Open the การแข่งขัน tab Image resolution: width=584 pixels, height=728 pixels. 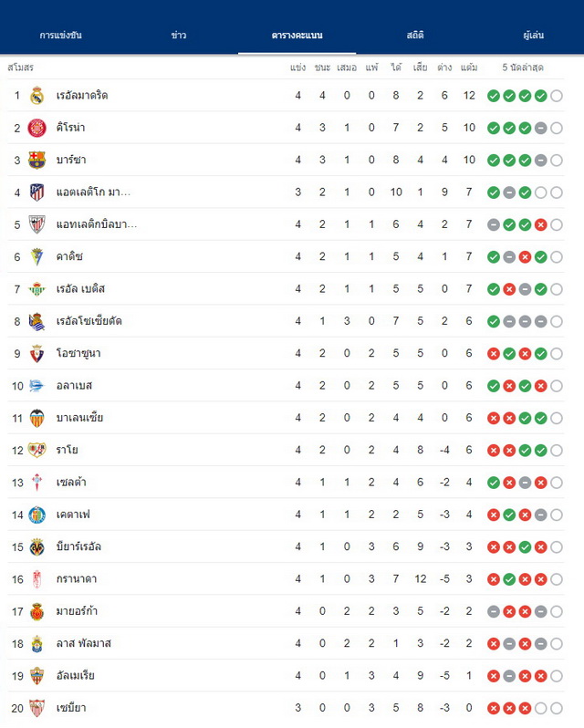61,36
